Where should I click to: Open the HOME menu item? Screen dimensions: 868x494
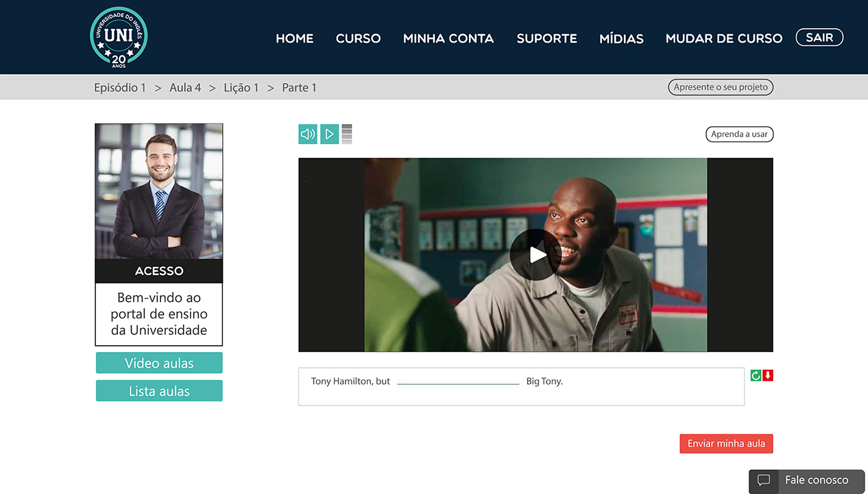295,38
